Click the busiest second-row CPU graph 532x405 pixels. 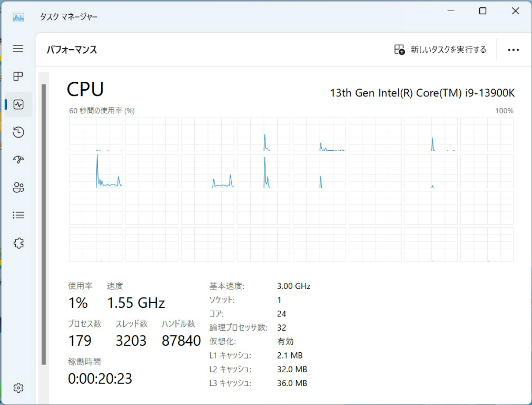coord(96,171)
